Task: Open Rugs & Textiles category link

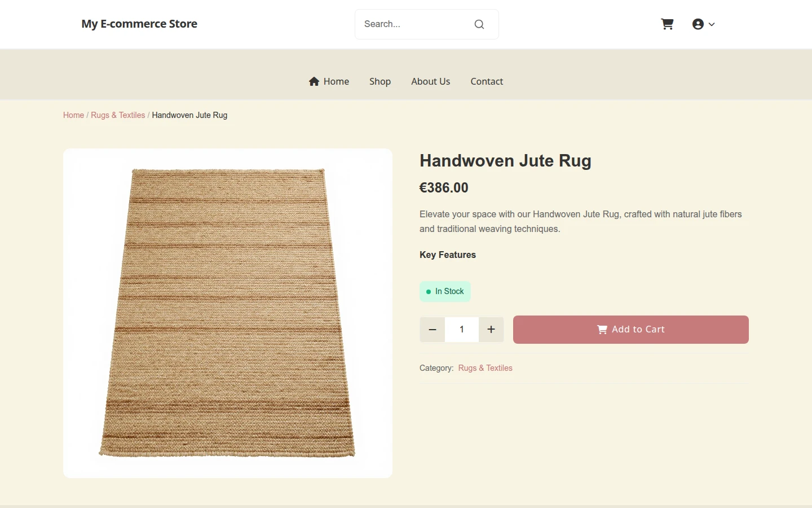Action: coord(486,368)
